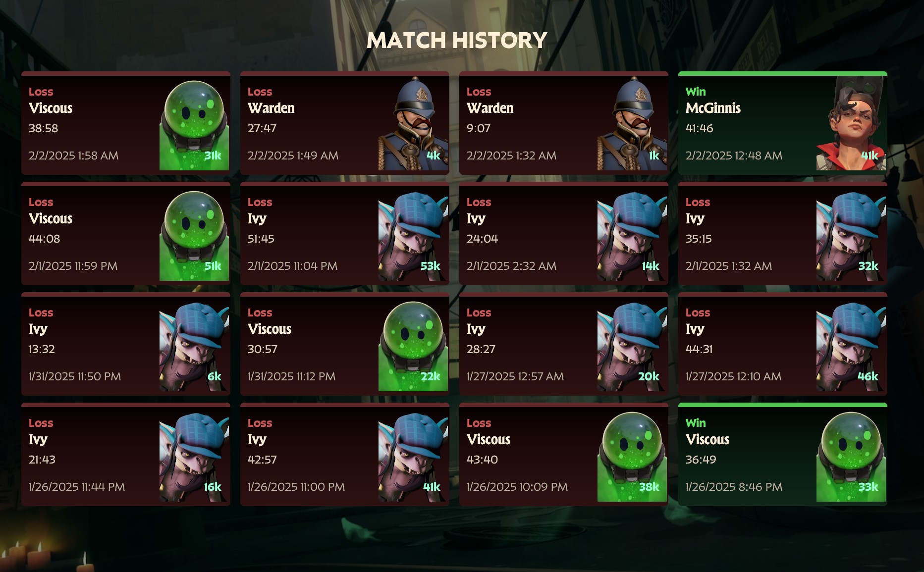Select Ivy match dated 1/27/2025 12:57 AM

click(x=564, y=344)
